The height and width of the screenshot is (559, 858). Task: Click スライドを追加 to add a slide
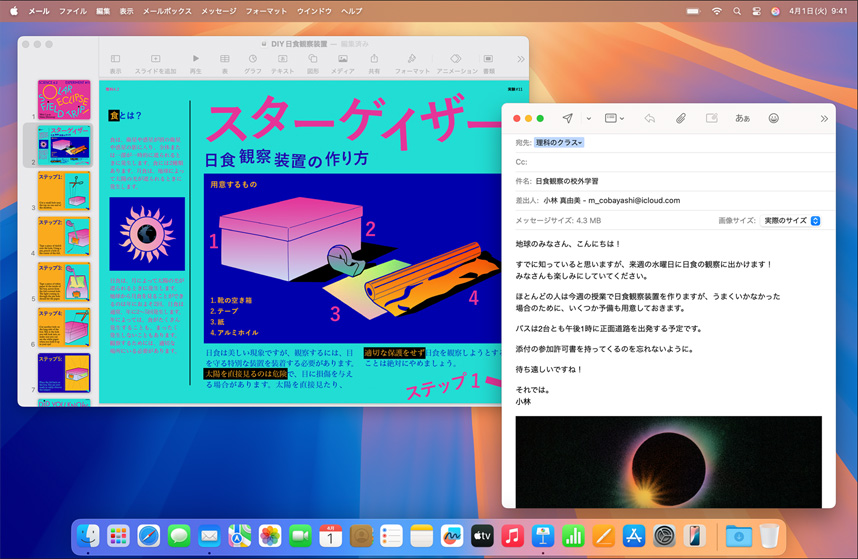tap(155, 64)
